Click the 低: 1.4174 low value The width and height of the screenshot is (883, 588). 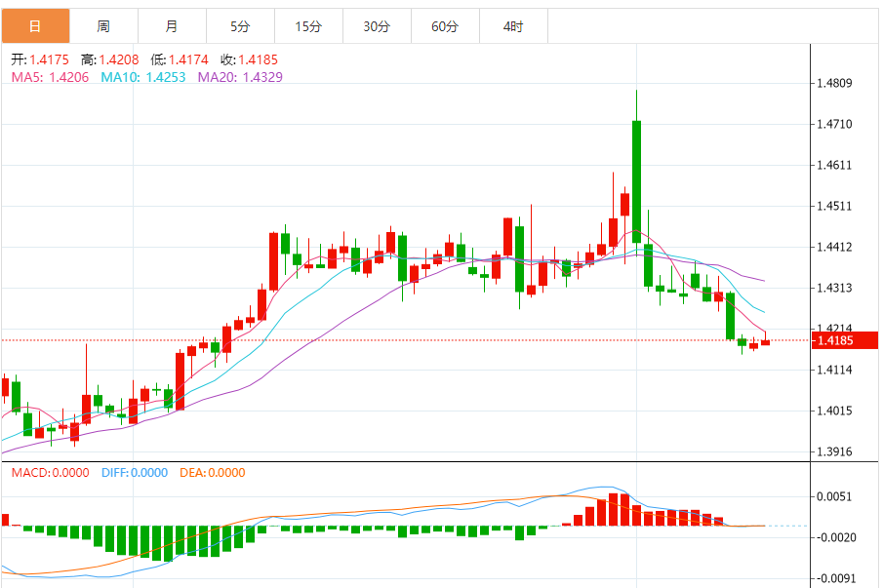180,59
